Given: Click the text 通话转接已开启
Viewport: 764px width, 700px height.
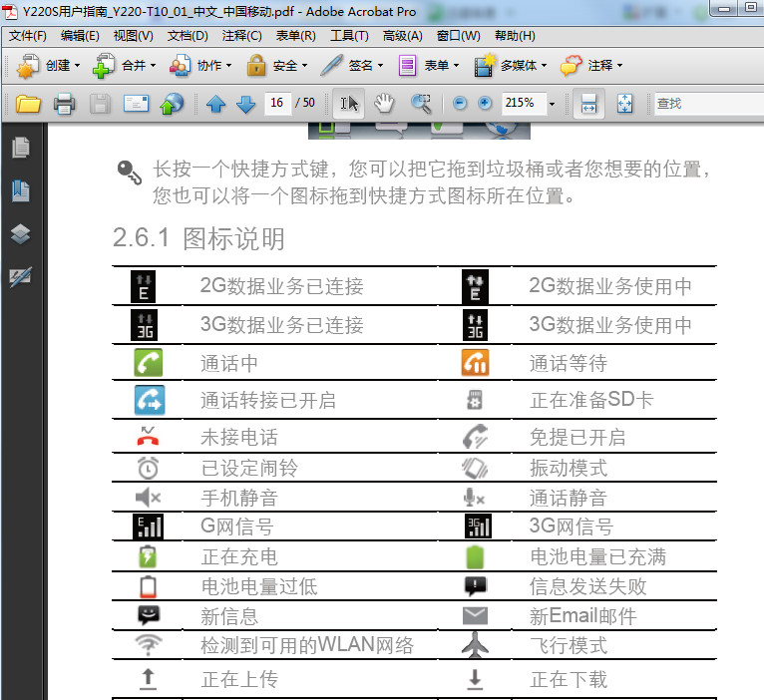Looking at the screenshot, I should pyautogui.click(x=268, y=400).
